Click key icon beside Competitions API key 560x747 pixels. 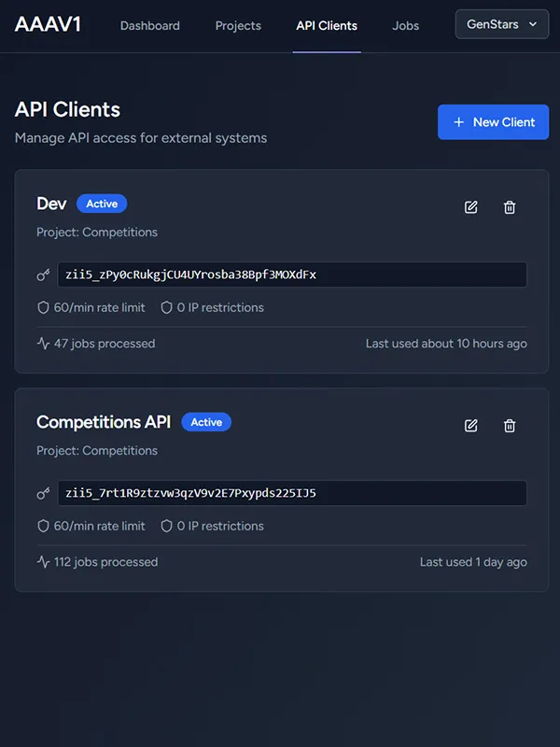43,493
